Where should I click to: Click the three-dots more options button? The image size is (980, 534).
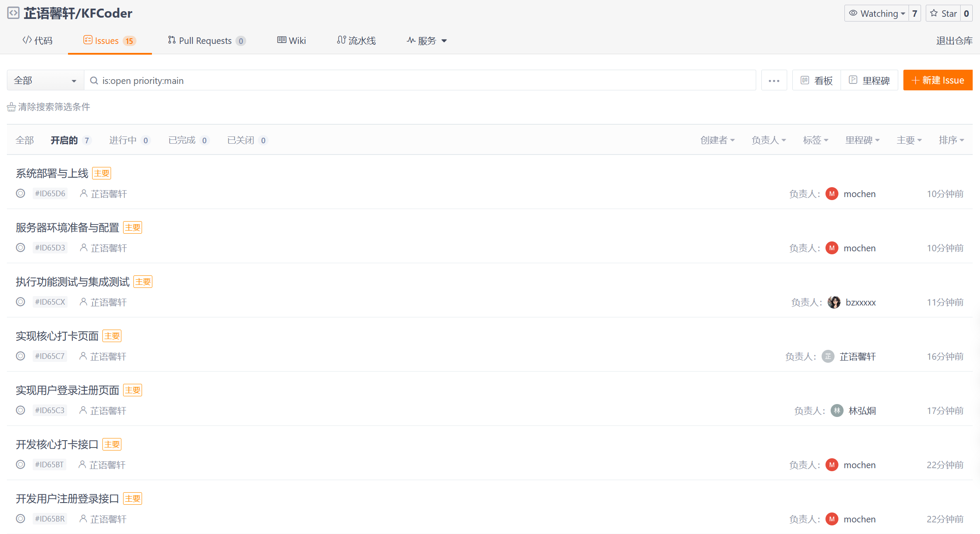[x=774, y=80]
